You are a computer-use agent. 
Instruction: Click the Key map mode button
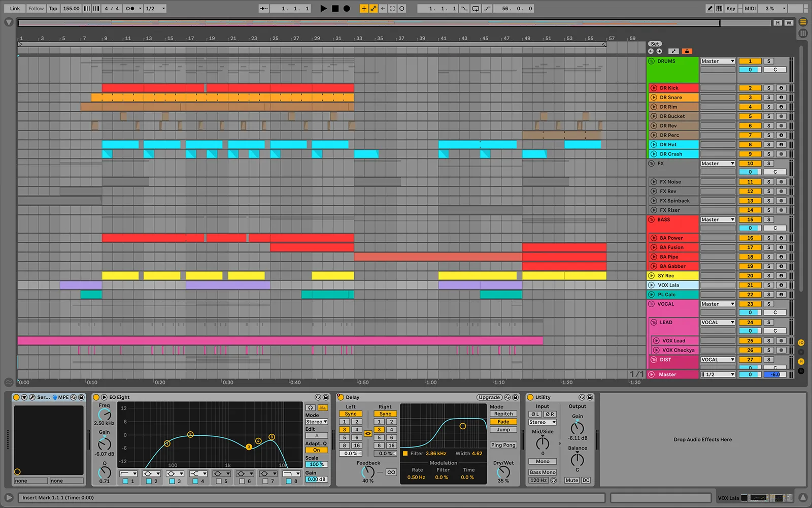click(x=730, y=9)
